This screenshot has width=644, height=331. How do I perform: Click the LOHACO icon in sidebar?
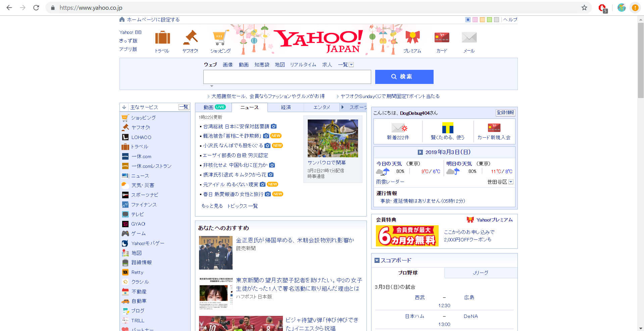coord(125,137)
